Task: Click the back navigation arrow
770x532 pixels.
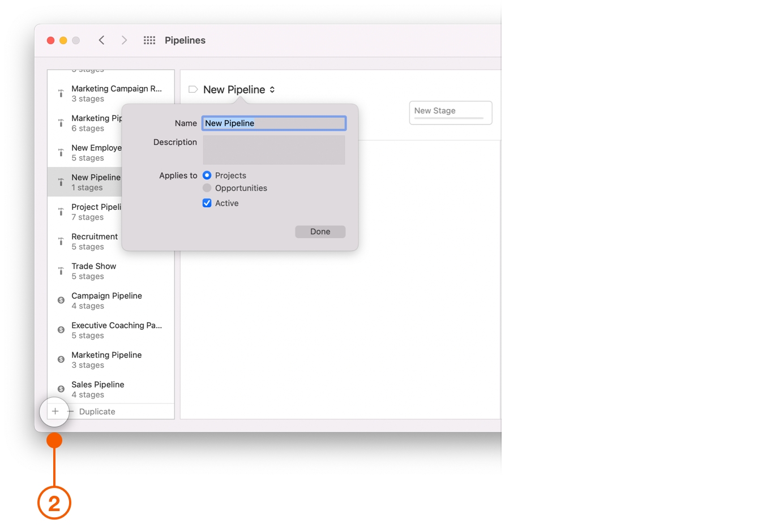Action: point(101,40)
